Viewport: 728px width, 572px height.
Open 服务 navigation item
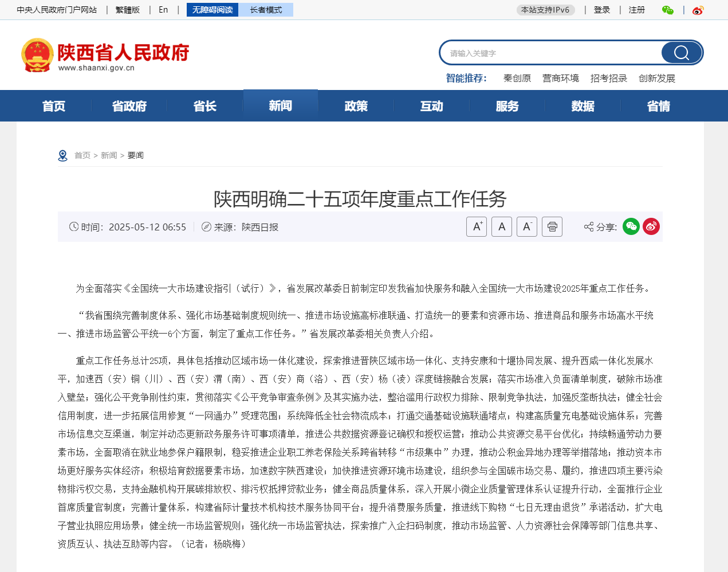(x=507, y=106)
